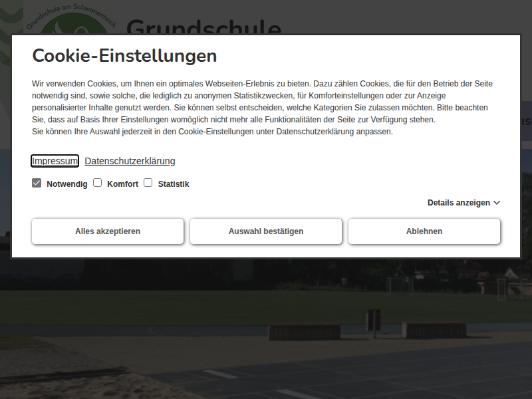The image size is (532, 399).
Task: Click the Notwendig label text
Action: (x=66, y=184)
